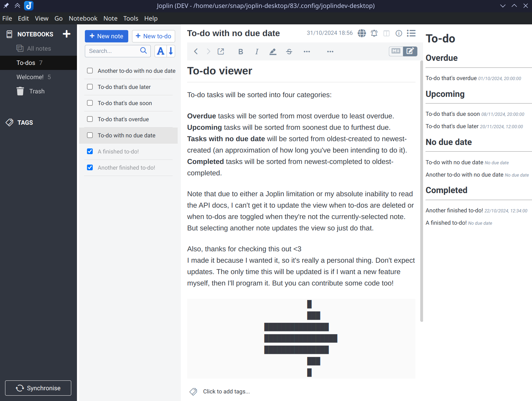Set an alarm with the bell icon
This screenshot has width=532, height=401.
374,33
